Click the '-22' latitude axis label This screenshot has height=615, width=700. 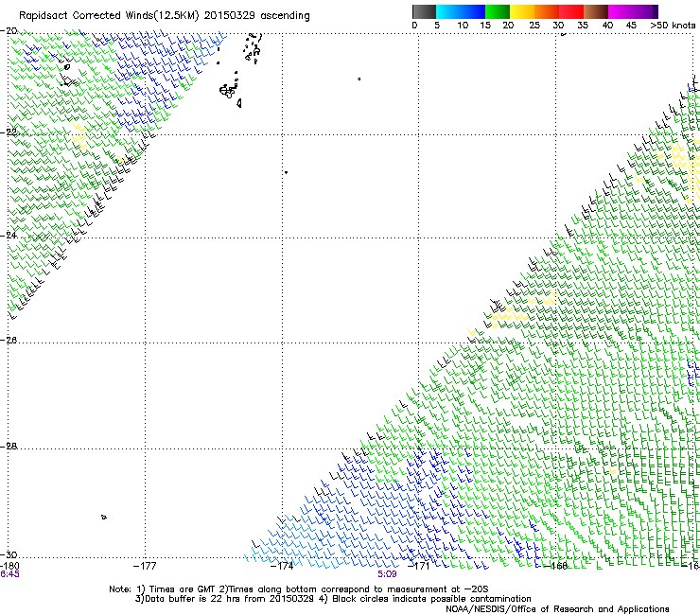(x=9, y=132)
